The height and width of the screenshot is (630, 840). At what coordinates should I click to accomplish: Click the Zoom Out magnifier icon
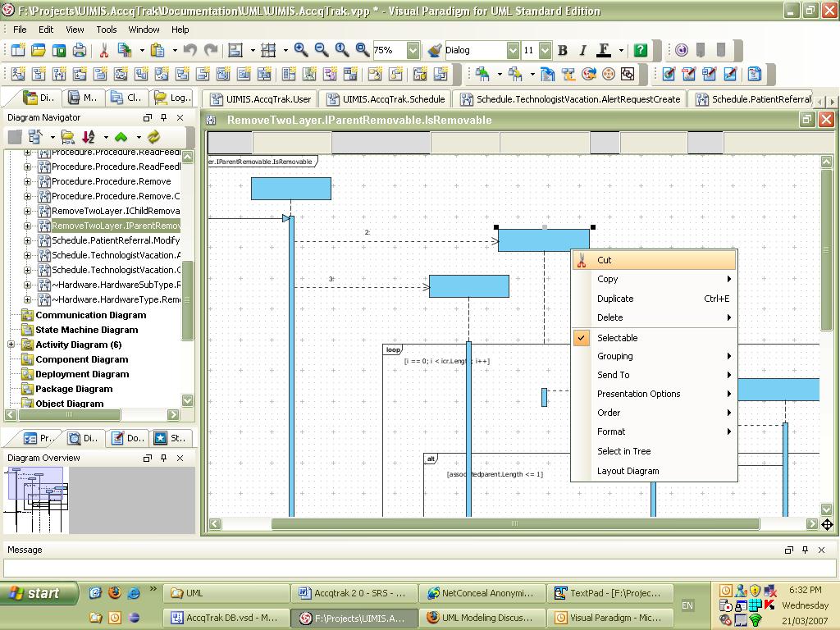[322, 50]
